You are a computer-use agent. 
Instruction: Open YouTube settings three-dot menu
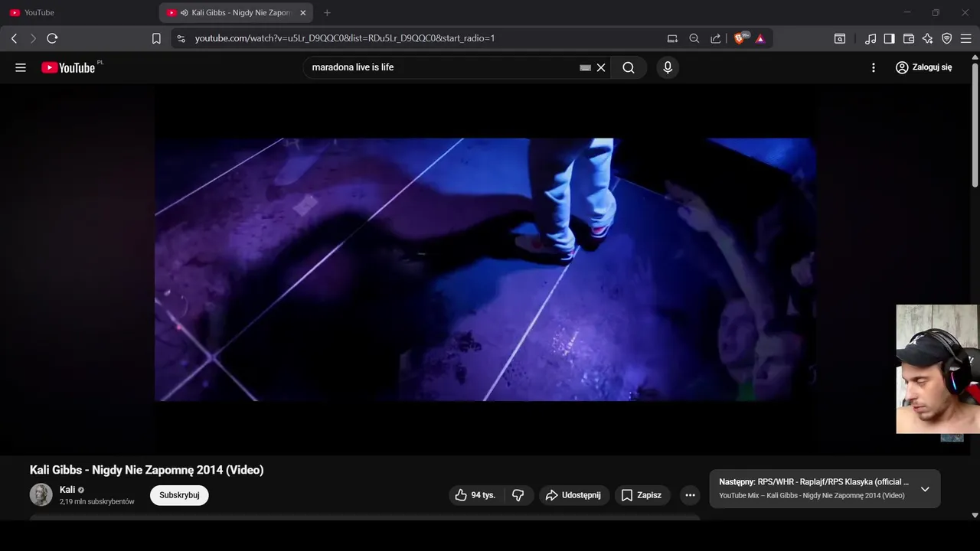pos(874,67)
